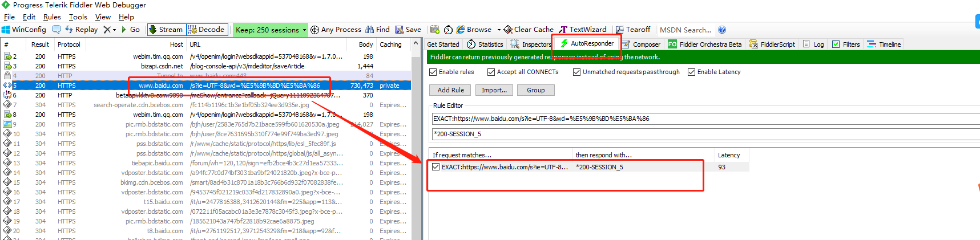The image size is (980, 240).
Task: Open the Keep: 250 sessions dropdown
Action: (x=271, y=30)
